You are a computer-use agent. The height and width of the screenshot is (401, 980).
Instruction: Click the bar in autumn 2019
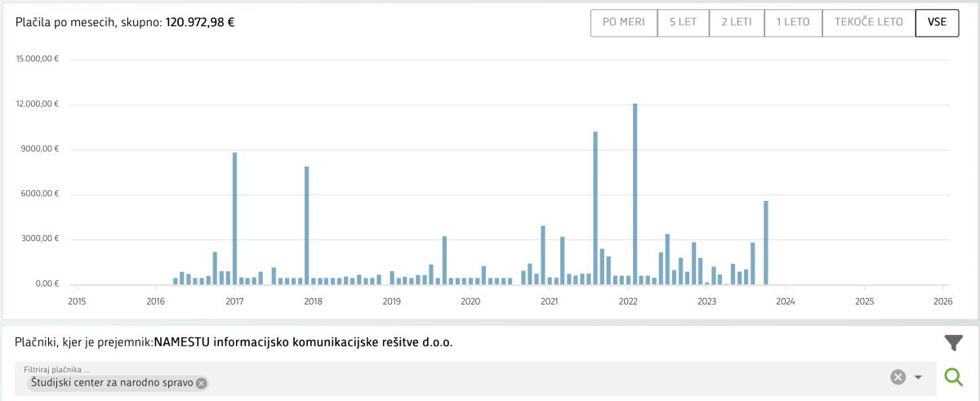[x=444, y=261]
